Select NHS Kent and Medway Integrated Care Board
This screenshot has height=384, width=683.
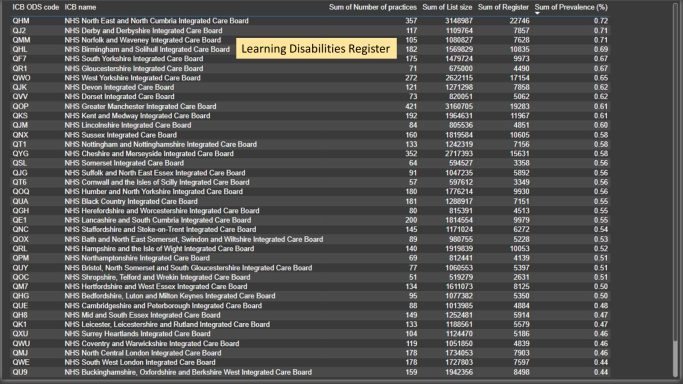point(137,116)
